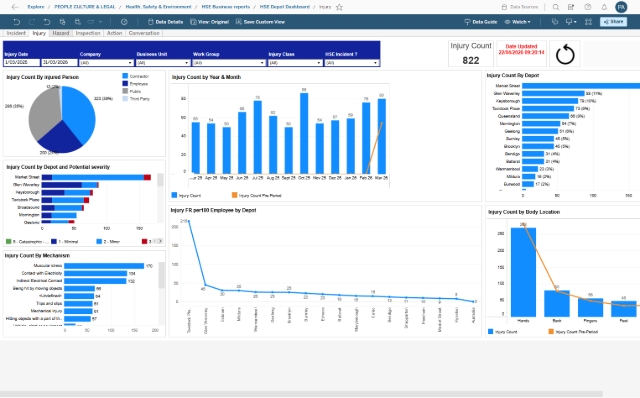The height and width of the screenshot is (398, 640).
Task: Click the large circular refresh arrow
Action: [x=565, y=54]
